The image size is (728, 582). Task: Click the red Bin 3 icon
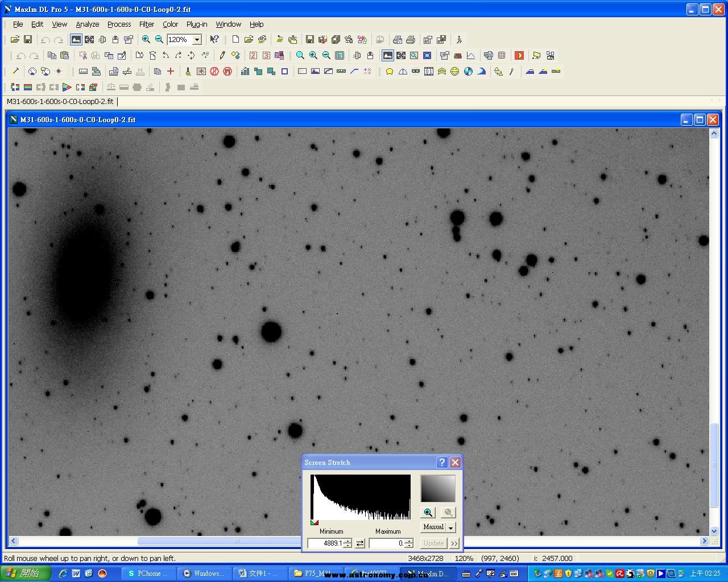point(266,55)
